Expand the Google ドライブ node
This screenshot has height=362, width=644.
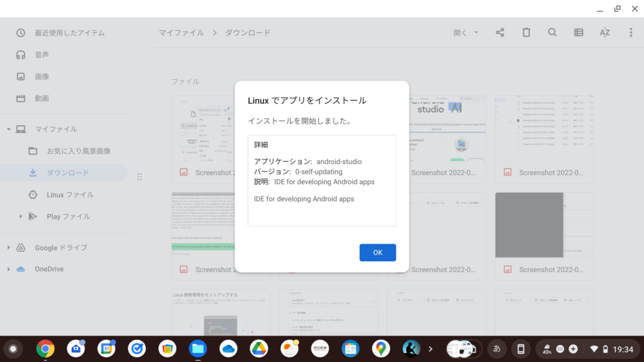pos(9,247)
